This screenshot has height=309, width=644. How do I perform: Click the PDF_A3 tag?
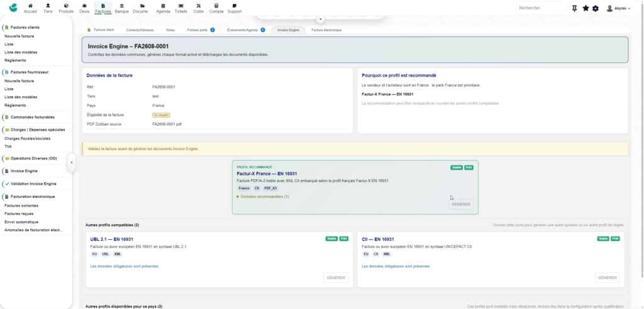(x=270, y=188)
